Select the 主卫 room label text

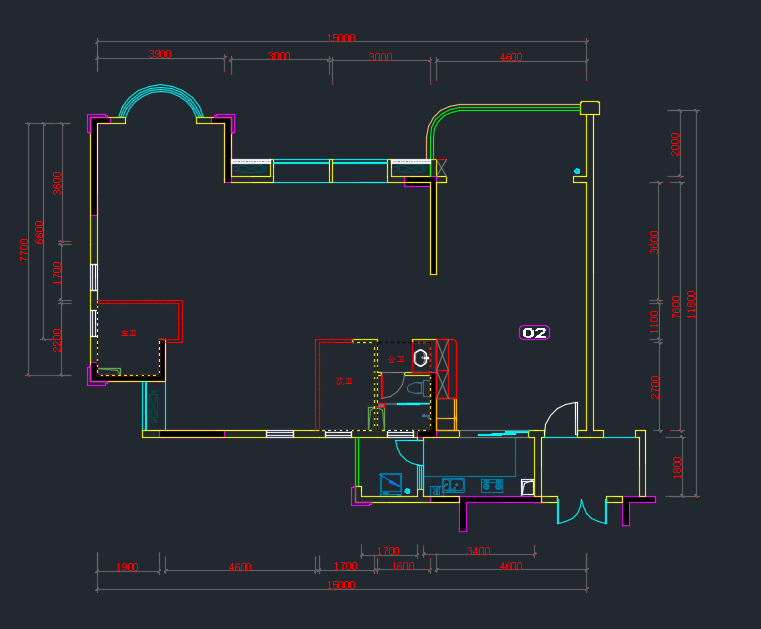pyautogui.click(x=128, y=333)
